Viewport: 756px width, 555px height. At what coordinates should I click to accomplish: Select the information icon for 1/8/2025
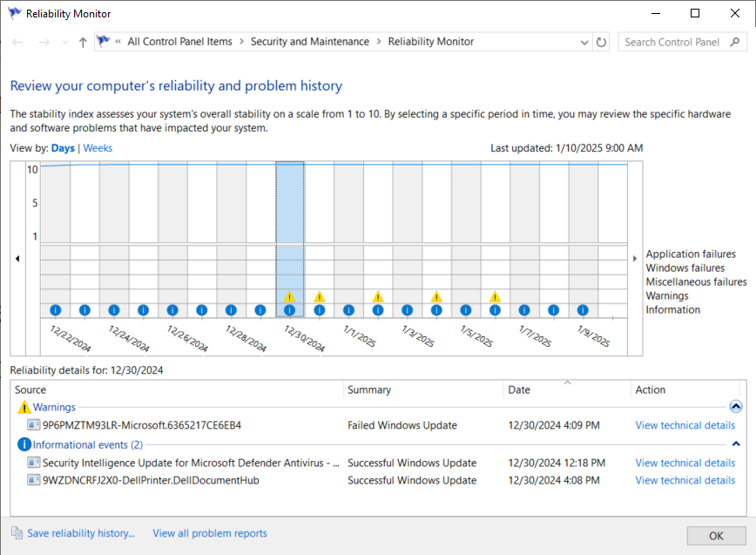click(554, 310)
